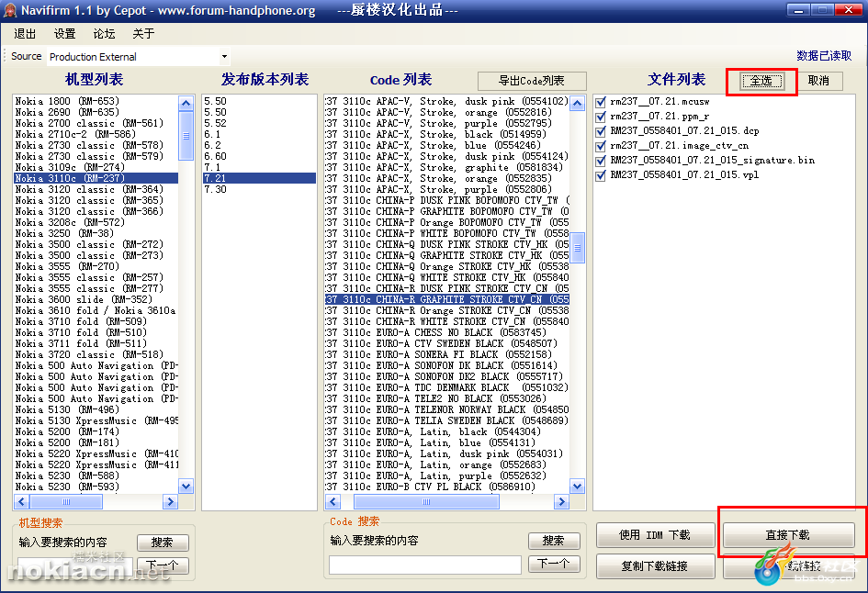Click up arrow of model list scrollbar
Image resolution: width=868 pixels, height=593 pixels.
coord(186,103)
